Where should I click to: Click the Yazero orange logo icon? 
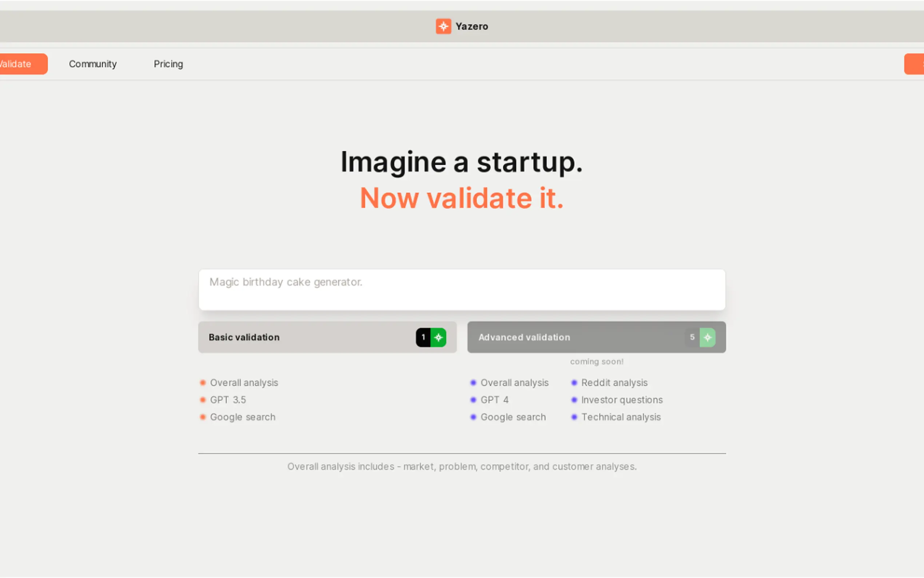coord(443,26)
